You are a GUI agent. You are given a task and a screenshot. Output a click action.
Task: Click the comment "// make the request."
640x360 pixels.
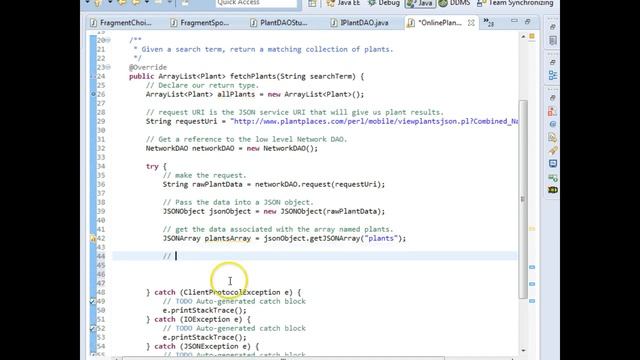(204, 176)
